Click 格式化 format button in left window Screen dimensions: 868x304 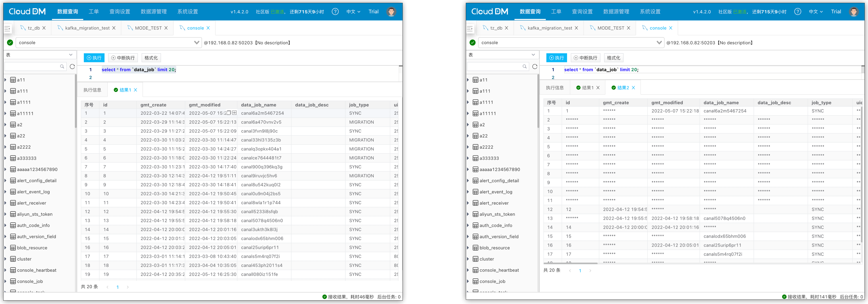pos(151,58)
